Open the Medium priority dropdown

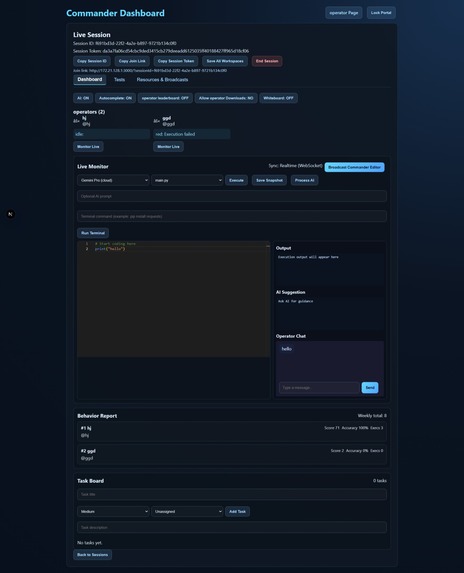[x=113, y=511]
